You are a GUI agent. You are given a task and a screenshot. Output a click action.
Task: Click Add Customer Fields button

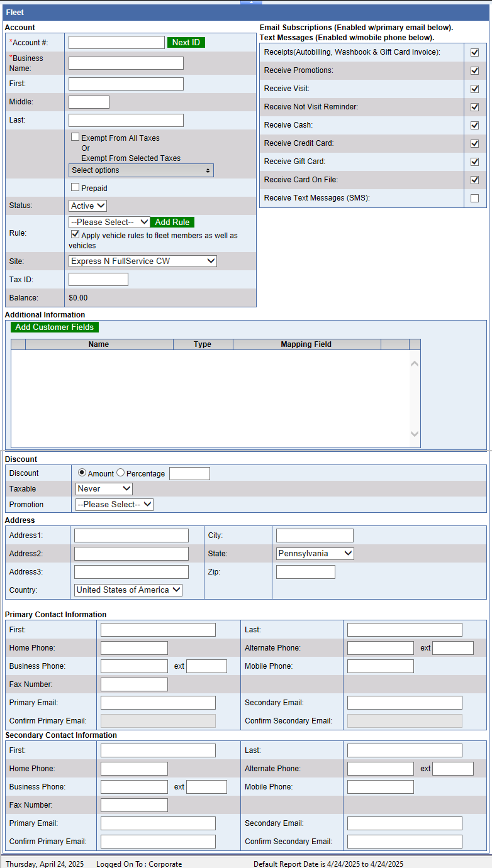click(55, 327)
